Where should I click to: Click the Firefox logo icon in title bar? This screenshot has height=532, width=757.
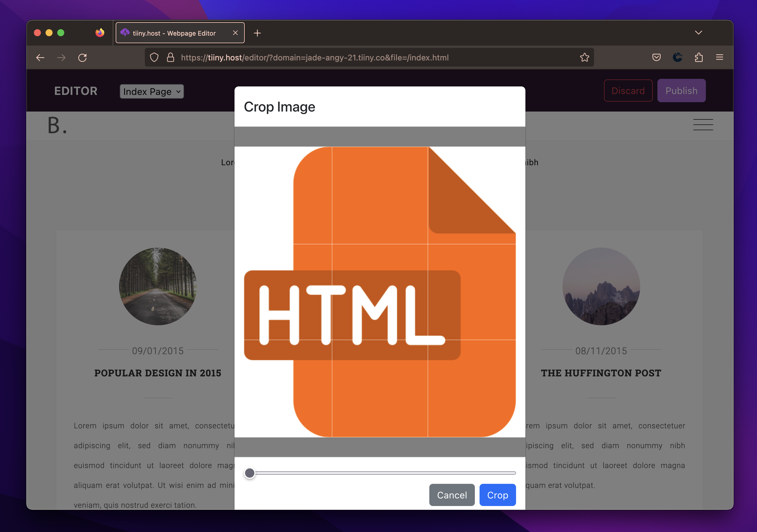coord(100,33)
